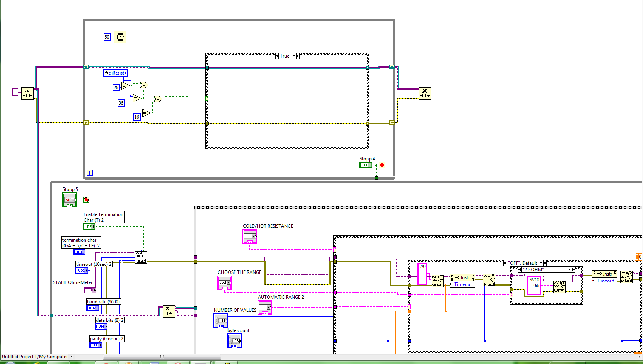Click the numeric constant 36
Viewport: 643px width, 364px height.
[x=121, y=103]
